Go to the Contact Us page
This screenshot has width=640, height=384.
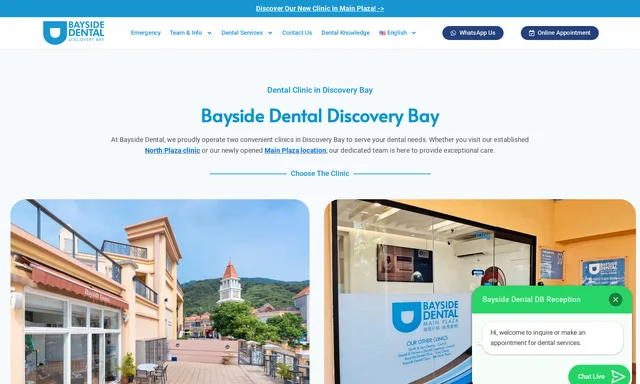click(297, 33)
